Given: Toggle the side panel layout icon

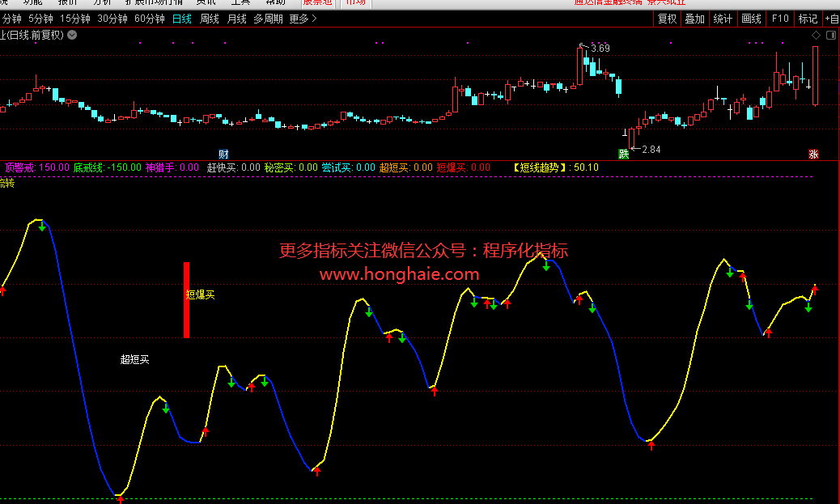Looking at the screenshot, I should pos(830,36).
